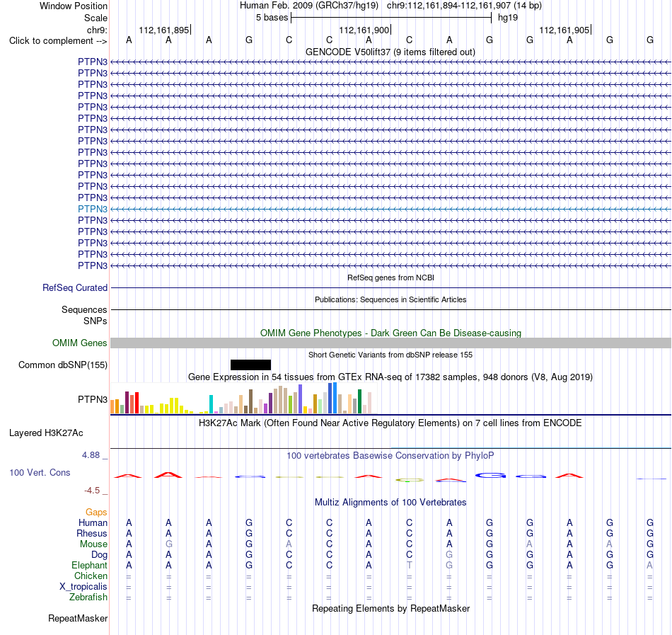The width and height of the screenshot is (672, 635).
Task: Click the Scale label in left column
Action: pos(95,18)
